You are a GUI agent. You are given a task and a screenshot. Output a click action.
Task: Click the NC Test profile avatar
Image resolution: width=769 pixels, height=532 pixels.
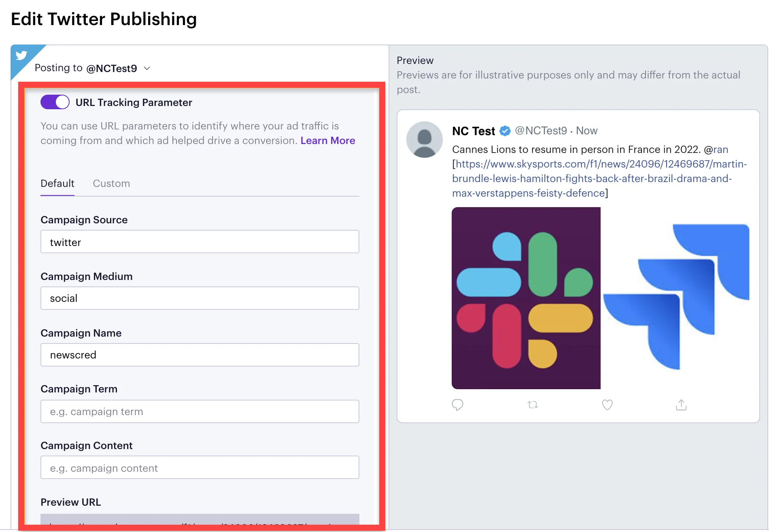click(x=424, y=140)
